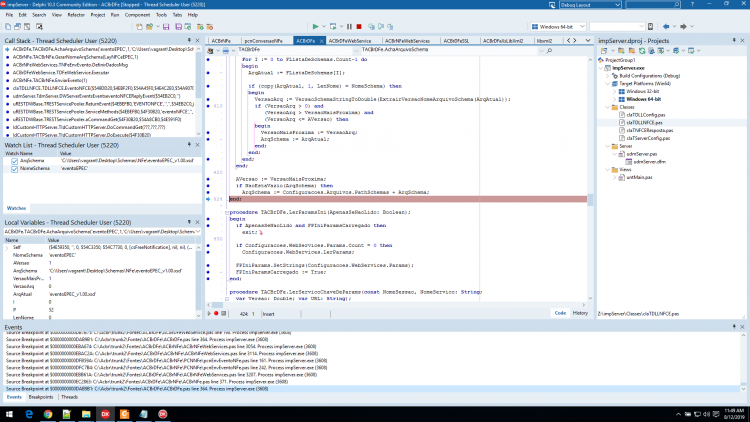Click the green Run button in toolbar
Screen dimensions: 750x422
pos(315,27)
